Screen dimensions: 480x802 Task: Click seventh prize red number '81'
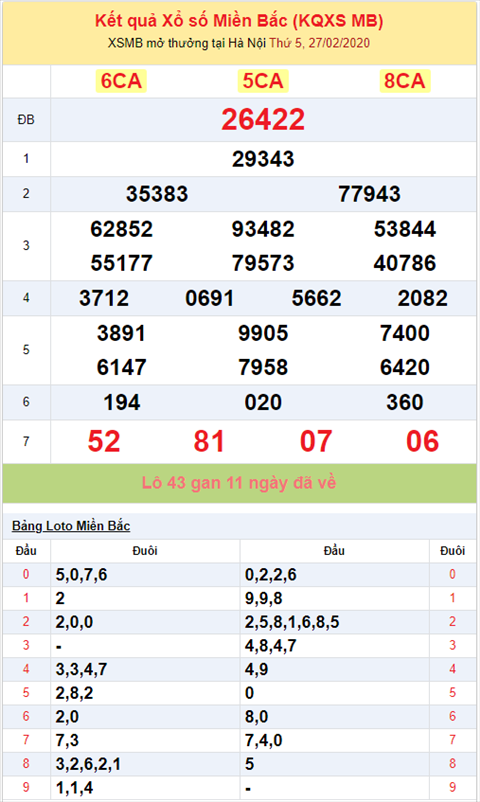pyautogui.click(x=209, y=442)
